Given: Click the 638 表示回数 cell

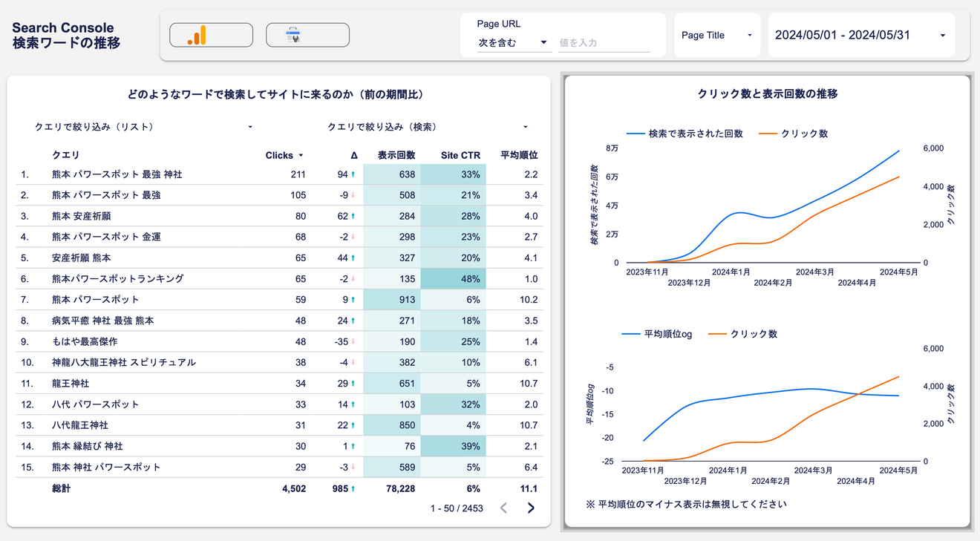Looking at the screenshot, I should (x=392, y=174).
